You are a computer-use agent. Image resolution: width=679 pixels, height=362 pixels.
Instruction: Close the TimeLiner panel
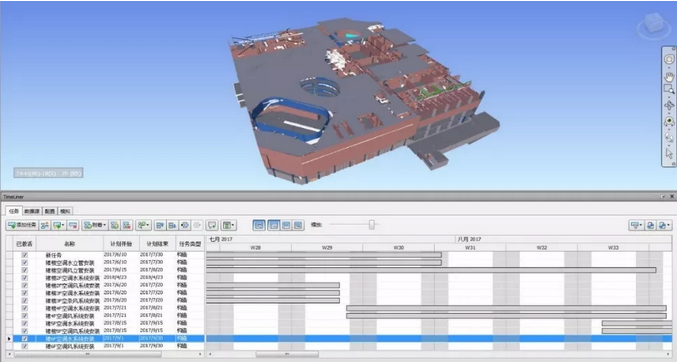click(671, 197)
